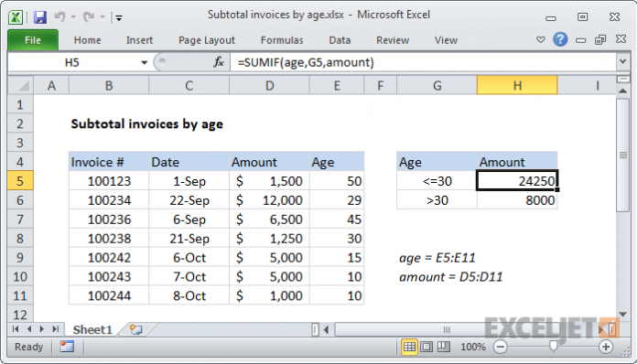Switch to Page Break Preview button
The height and width of the screenshot is (364, 637).
click(443, 347)
